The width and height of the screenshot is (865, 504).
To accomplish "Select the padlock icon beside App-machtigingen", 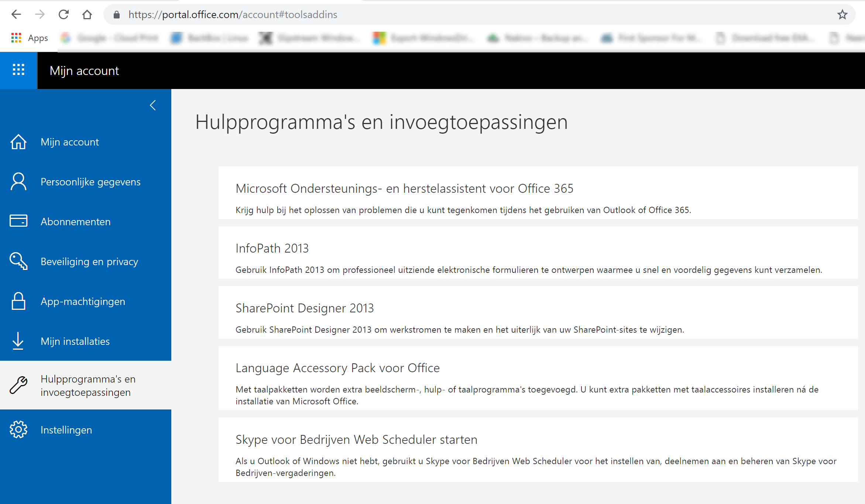I will (18, 301).
